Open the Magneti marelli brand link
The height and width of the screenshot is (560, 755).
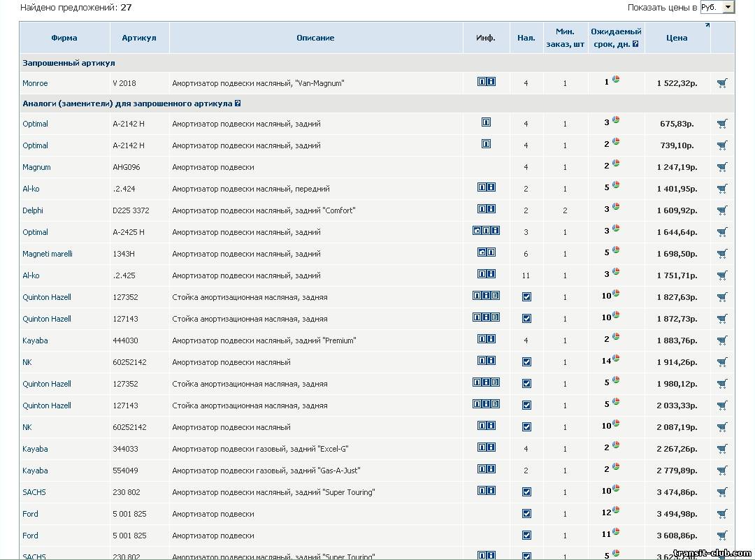tap(48, 254)
